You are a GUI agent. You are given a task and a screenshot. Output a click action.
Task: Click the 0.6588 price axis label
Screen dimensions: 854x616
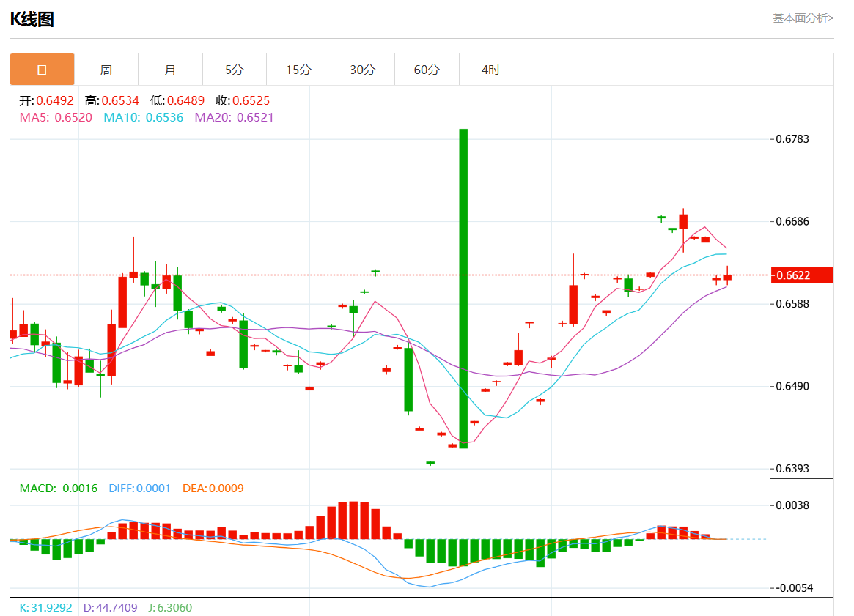click(792, 304)
